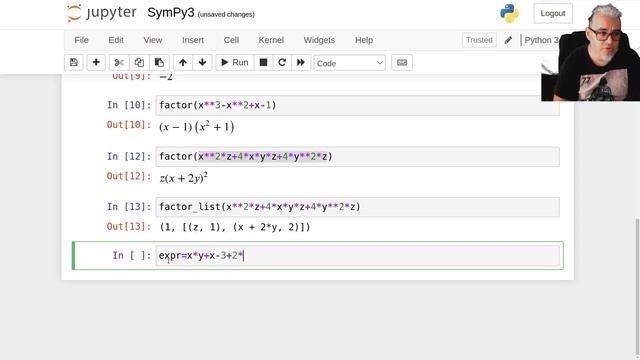Image resolution: width=640 pixels, height=360 pixels.
Task: Open the Insert menu
Action: click(193, 40)
